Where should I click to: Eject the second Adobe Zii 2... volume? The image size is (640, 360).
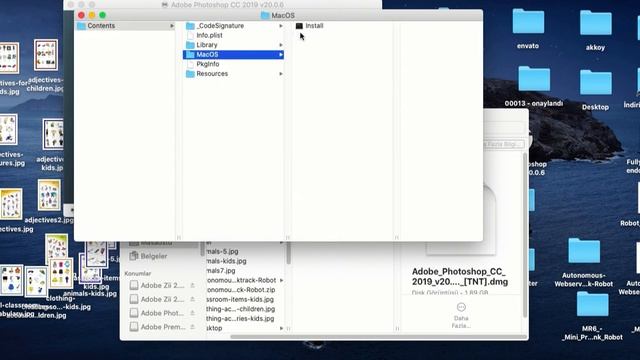point(192,299)
